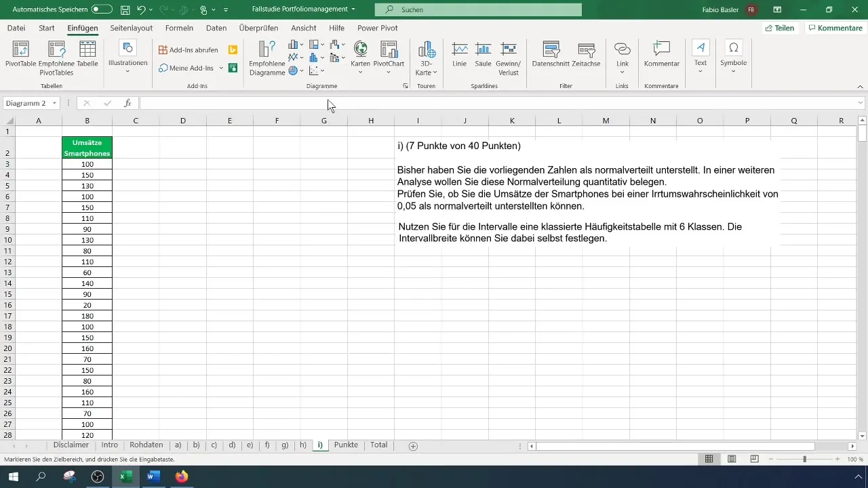Collapse the ribbon
Screen dimensions: 868x488
pos(860,86)
